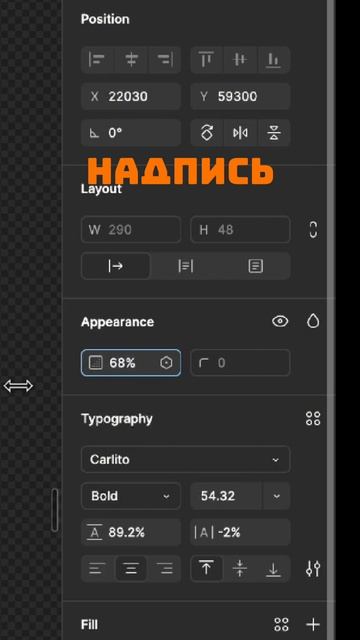360x640 pixels.
Task: Open the font size preset dropdown arrow
Action: [277, 496]
